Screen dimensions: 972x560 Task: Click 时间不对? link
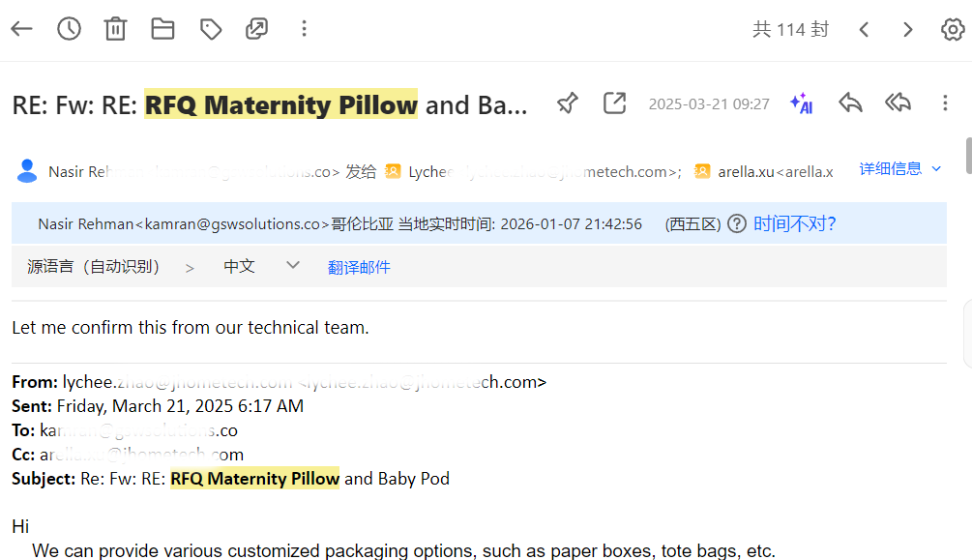click(795, 224)
